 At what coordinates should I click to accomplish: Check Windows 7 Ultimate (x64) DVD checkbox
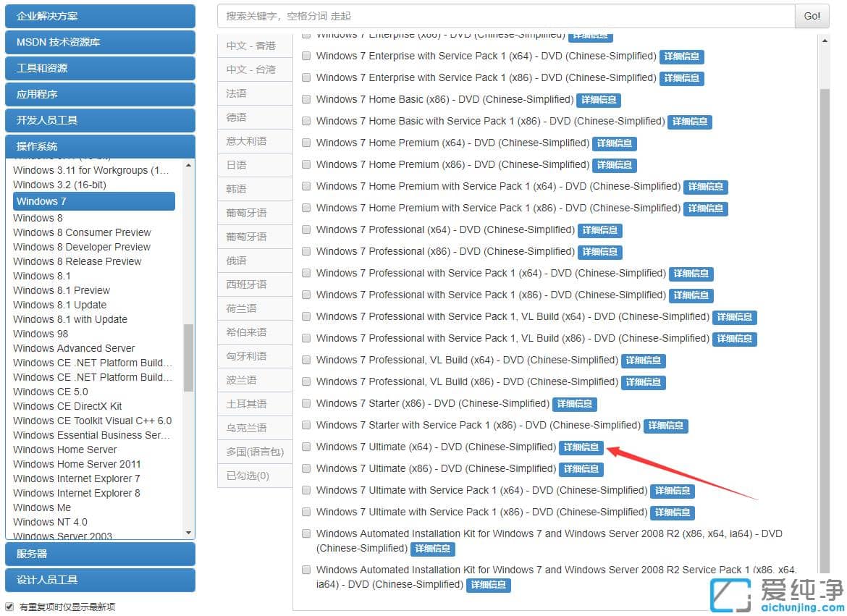[306, 447]
